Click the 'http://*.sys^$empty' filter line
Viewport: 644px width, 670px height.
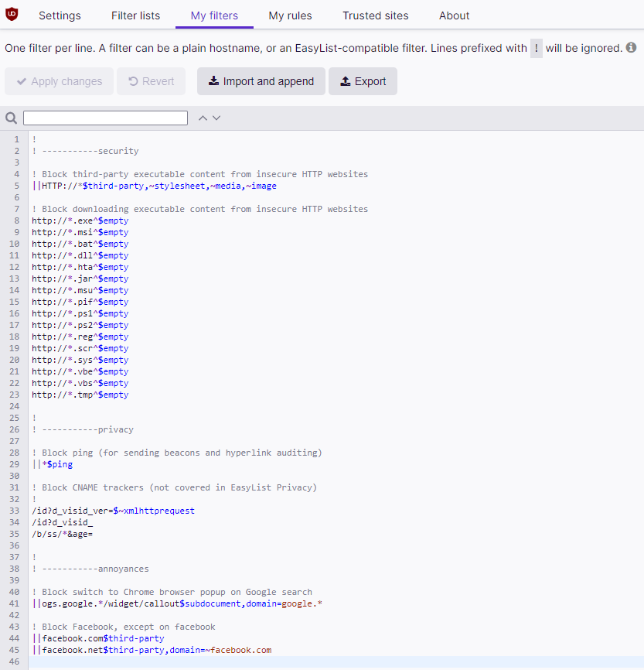pos(80,360)
